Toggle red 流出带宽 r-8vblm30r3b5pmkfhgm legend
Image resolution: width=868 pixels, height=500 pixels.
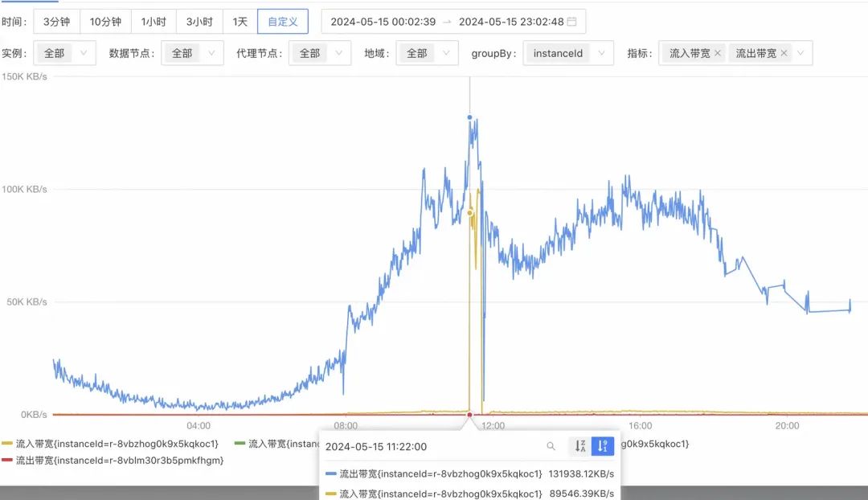click(x=113, y=460)
